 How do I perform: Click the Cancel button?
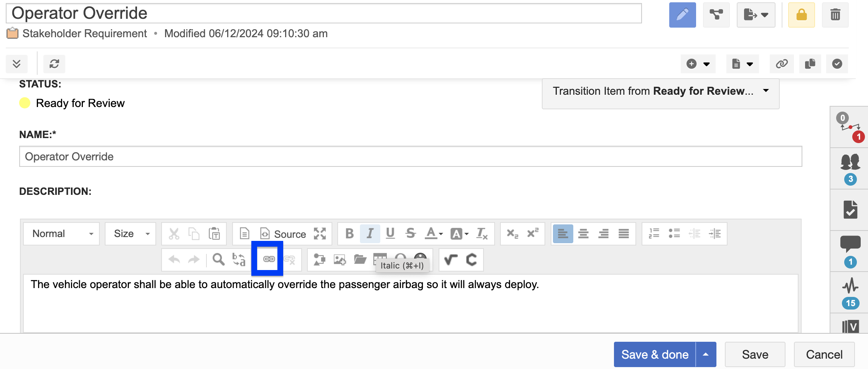pyautogui.click(x=824, y=354)
